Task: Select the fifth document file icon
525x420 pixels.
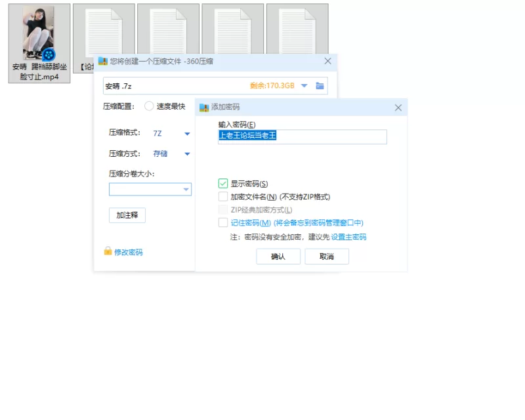Action: [297, 31]
